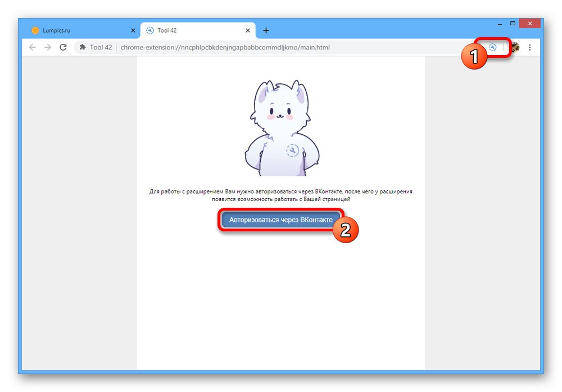Click the cat mascot illustration
The height and width of the screenshot is (392, 562).
[282, 128]
